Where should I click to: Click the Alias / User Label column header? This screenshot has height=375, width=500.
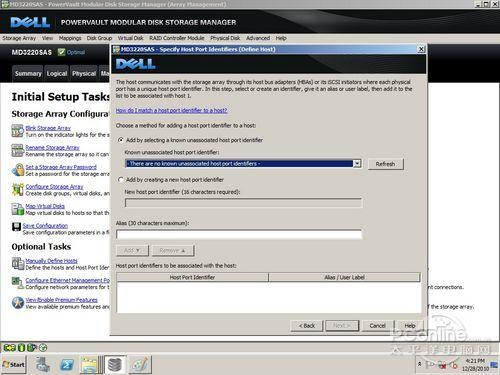click(344, 277)
